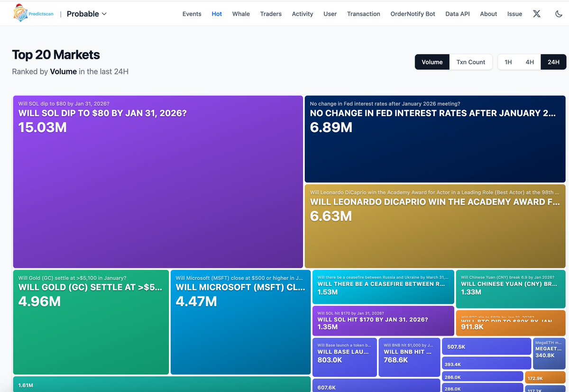The width and height of the screenshot is (569, 392).
Task: Set time range to 1H
Action: click(508, 62)
